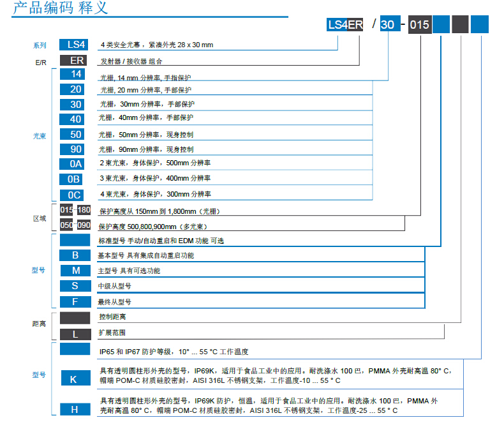
Task: Click the LS4ER code in header
Action: pyautogui.click(x=345, y=26)
